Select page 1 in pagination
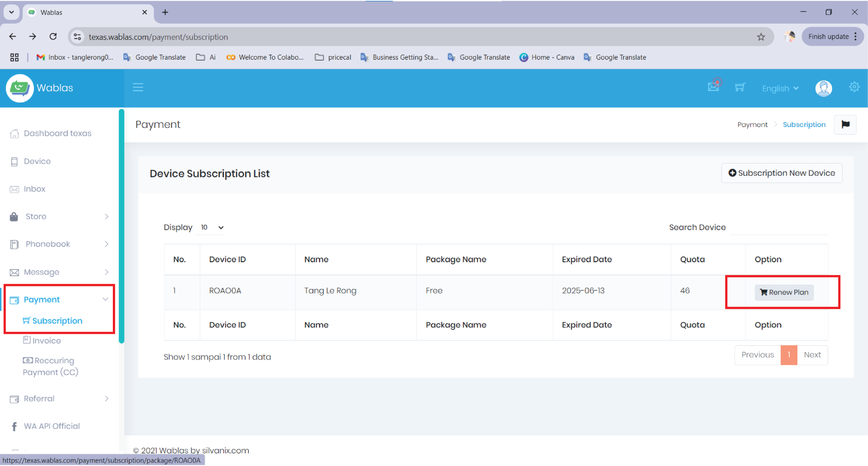868x466 pixels. [x=789, y=355]
